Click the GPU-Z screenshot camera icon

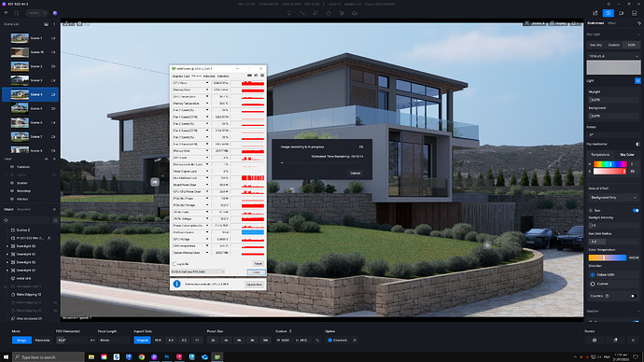click(249, 76)
